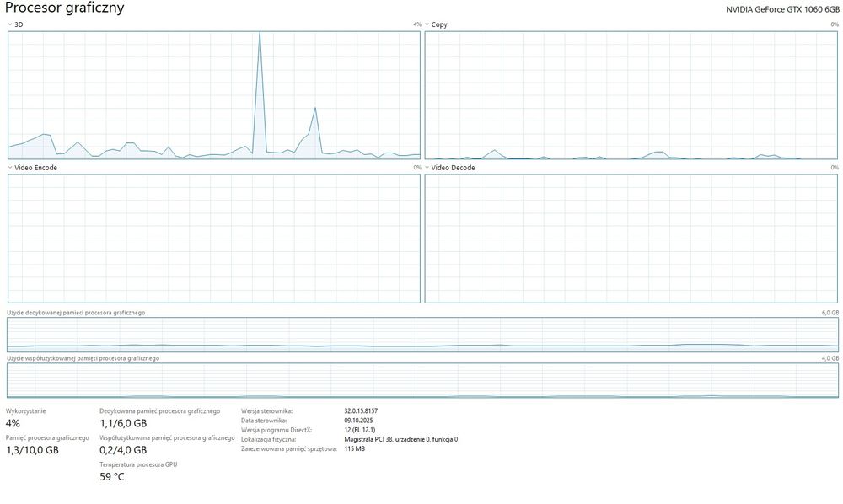This screenshot has width=843, height=504.
Task: Click the 0% readout above Video Decode graph
Action: coord(835,168)
